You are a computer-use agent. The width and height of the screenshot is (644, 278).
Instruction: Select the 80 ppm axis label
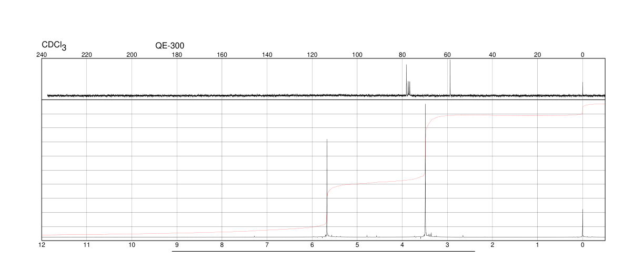(402, 55)
